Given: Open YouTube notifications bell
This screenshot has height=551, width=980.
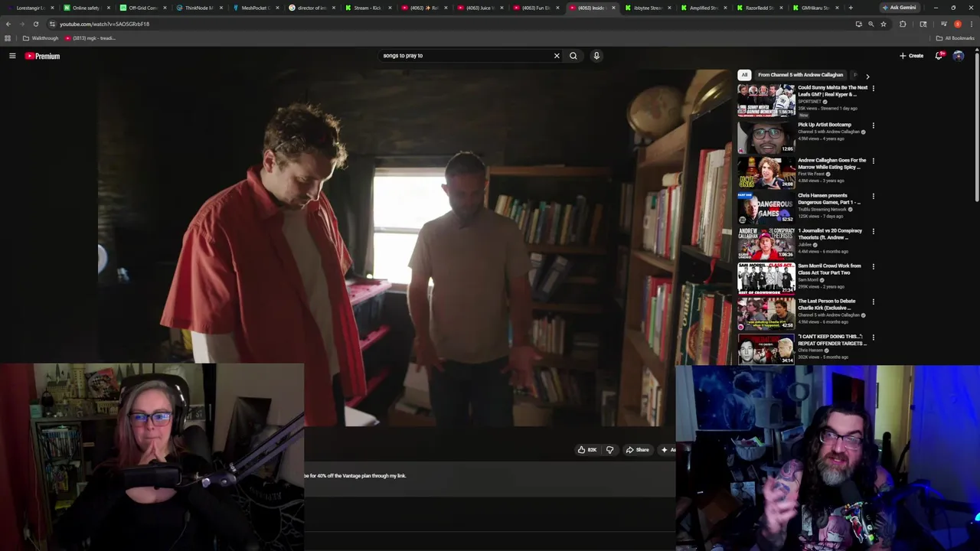Looking at the screenshot, I should [x=939, y=56].
